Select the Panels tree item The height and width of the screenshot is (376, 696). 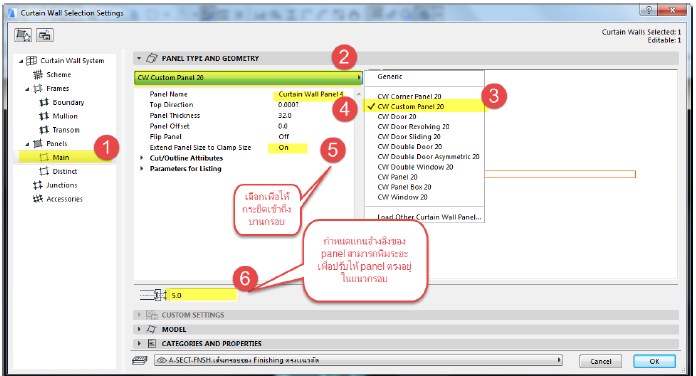point(57,143)
